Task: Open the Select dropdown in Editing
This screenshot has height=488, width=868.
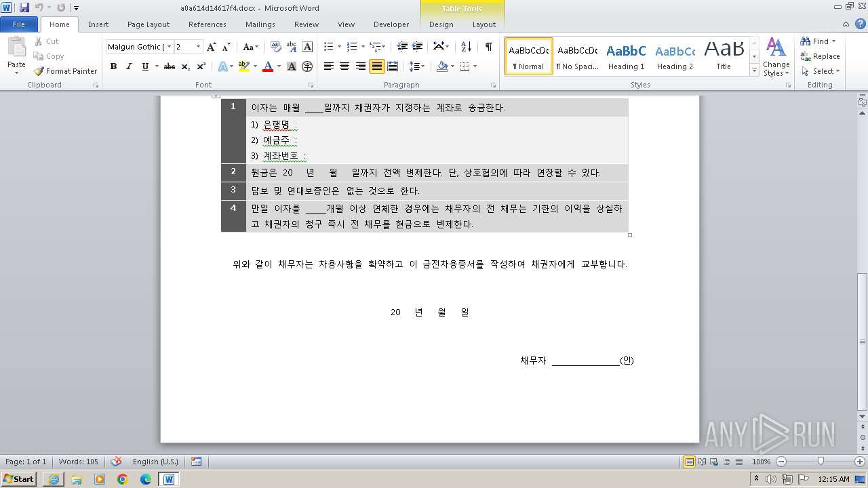Action: tap(821, 71)
